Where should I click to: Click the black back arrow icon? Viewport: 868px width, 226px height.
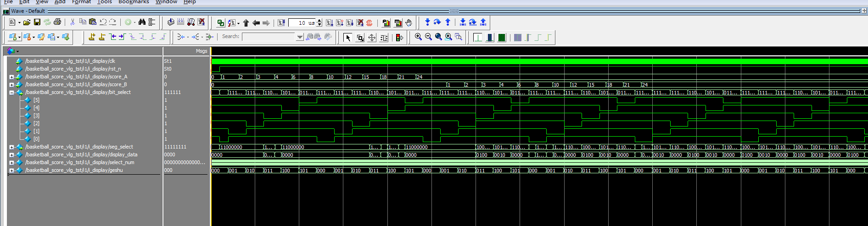pyautogui.click(x=256, y=22)
